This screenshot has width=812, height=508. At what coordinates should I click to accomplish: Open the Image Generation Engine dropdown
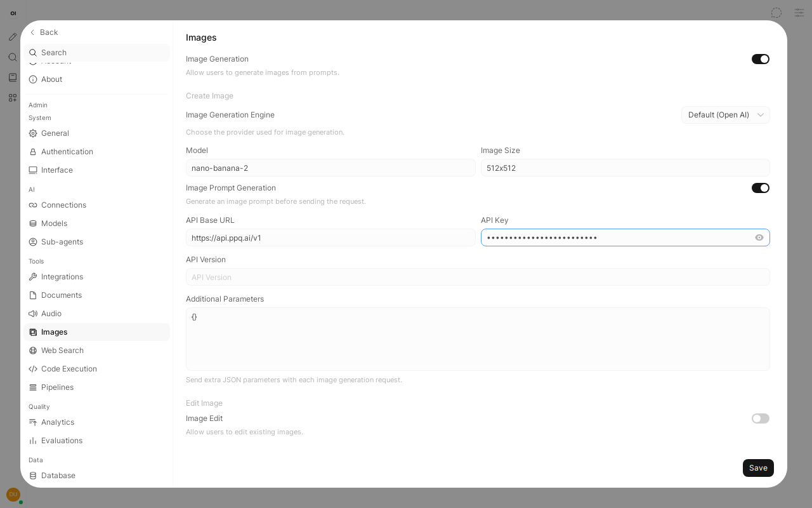click(x=726, y=115)
